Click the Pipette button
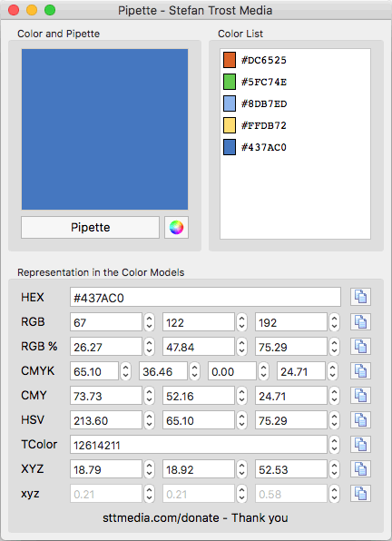 click(x=91, y=227)
